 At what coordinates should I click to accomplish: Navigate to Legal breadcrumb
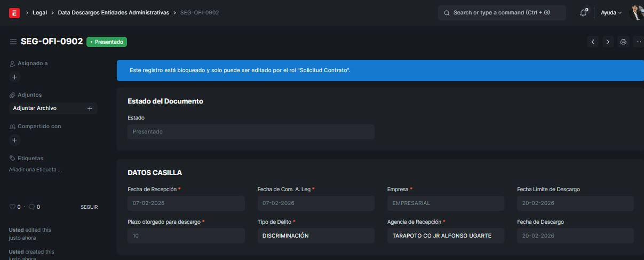tap(39, 12)
